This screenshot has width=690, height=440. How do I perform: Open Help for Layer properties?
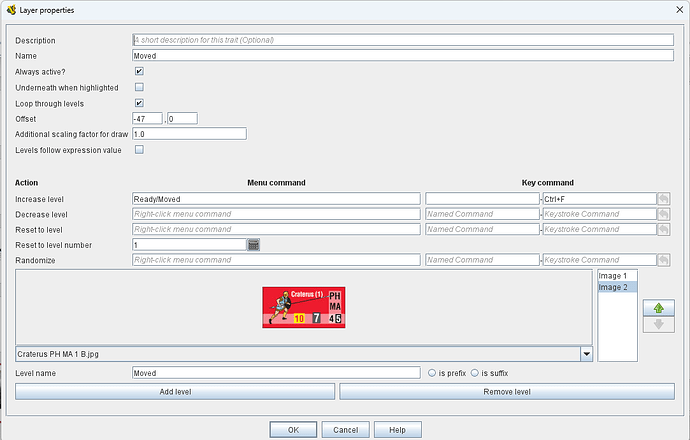[398, 430]
